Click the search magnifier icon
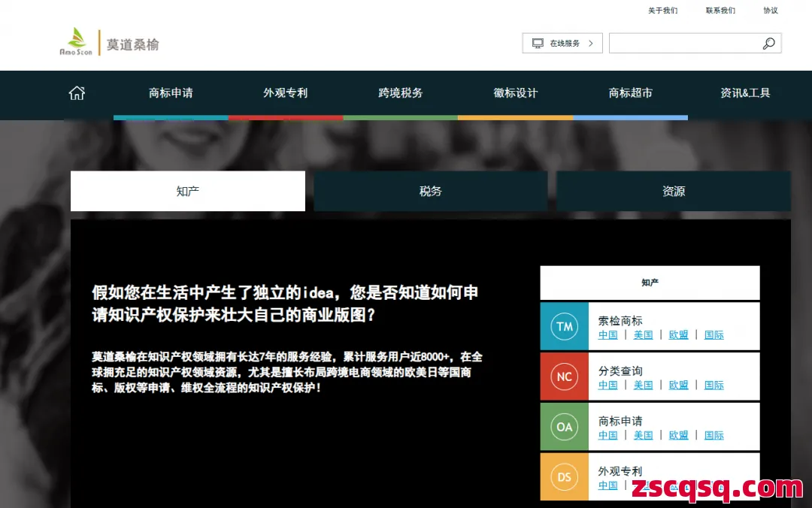812x508 pixels. pos(768,44)
